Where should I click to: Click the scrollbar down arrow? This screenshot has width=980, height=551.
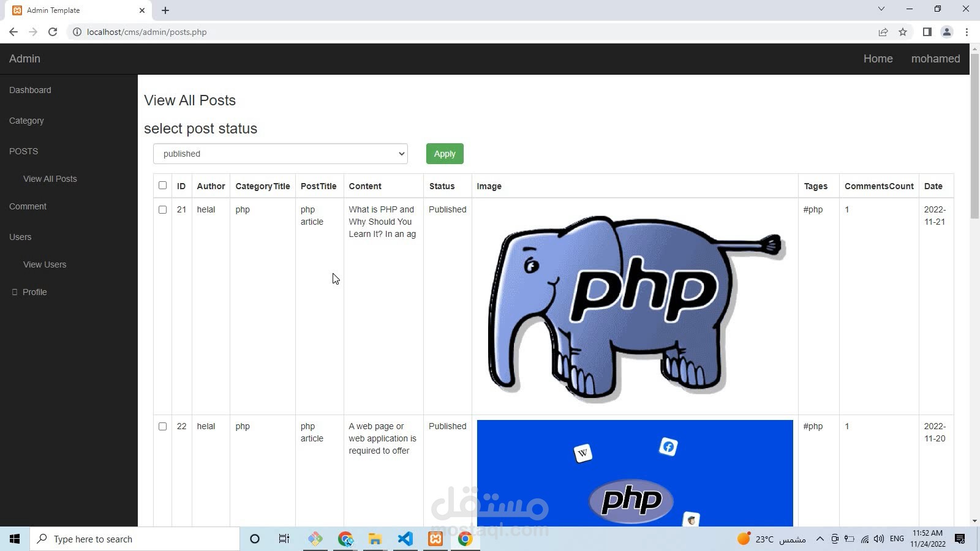[x=974, y=521]
